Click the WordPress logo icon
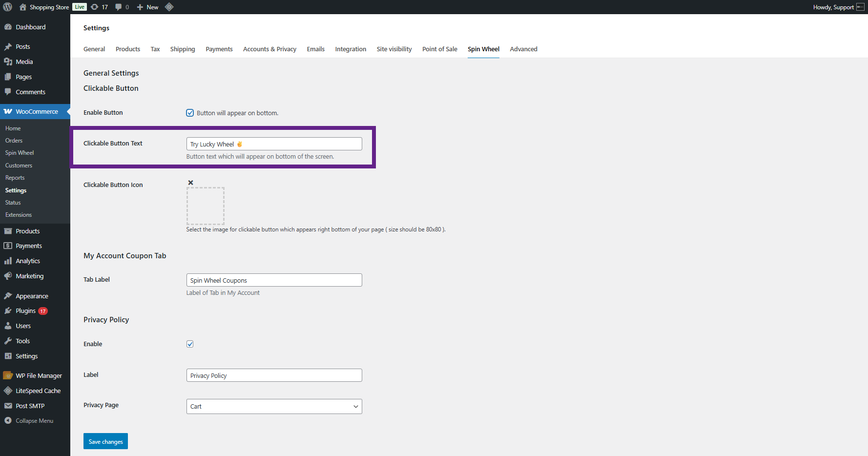 pos(7,7)
